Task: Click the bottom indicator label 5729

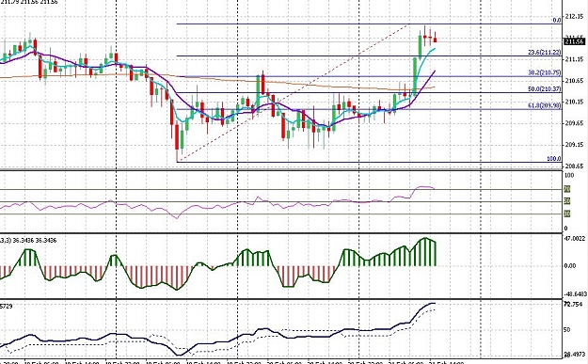Action: (x=7, y=307)
